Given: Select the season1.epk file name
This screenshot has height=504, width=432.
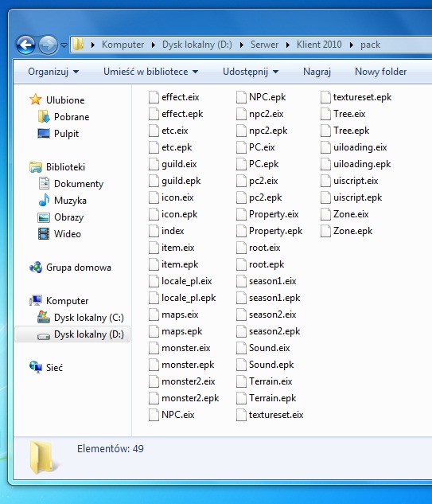Looking at the screenshot, I should click(274, 298).
